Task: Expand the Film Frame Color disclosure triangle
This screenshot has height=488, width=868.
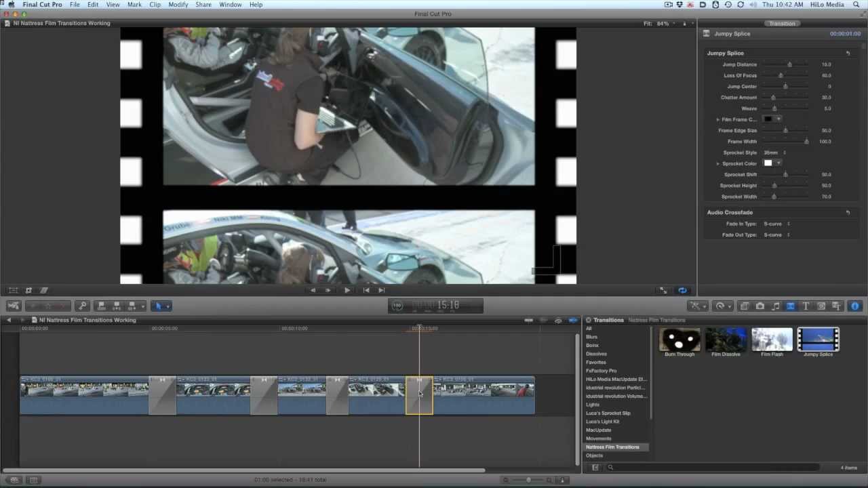Action: tap(717, 119)
